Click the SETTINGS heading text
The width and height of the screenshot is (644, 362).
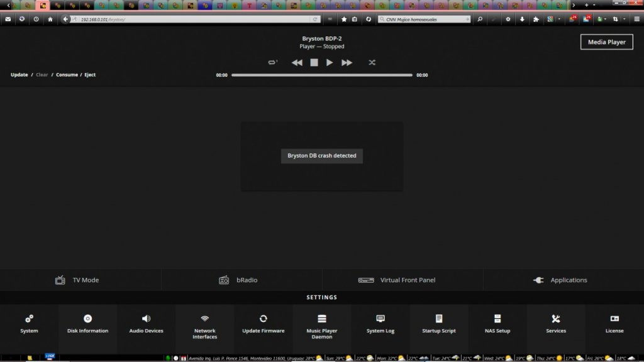point(321,297)
